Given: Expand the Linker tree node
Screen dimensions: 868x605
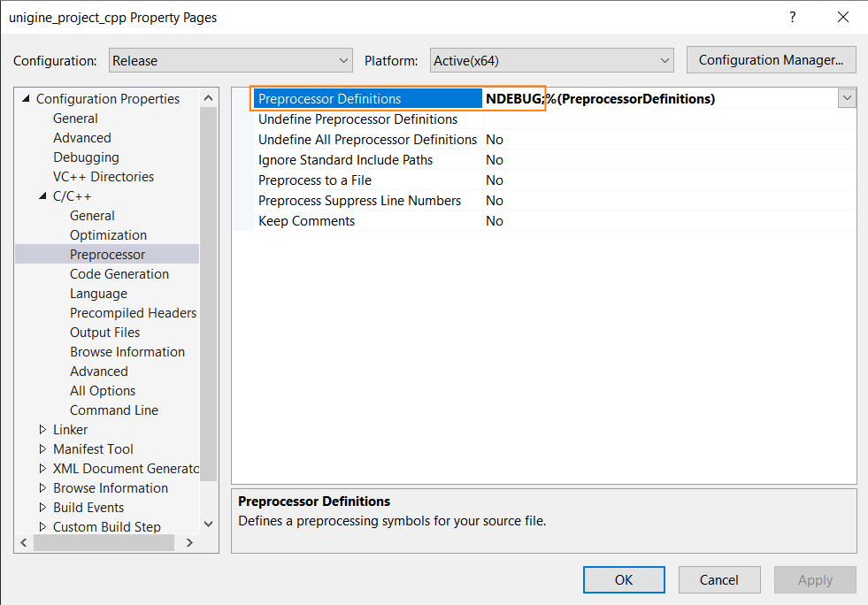Looking at the screenshot, I should coord(42,430).
